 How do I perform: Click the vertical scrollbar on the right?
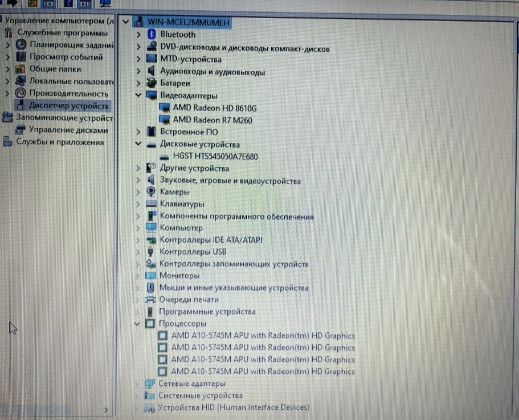click(516, 171)
